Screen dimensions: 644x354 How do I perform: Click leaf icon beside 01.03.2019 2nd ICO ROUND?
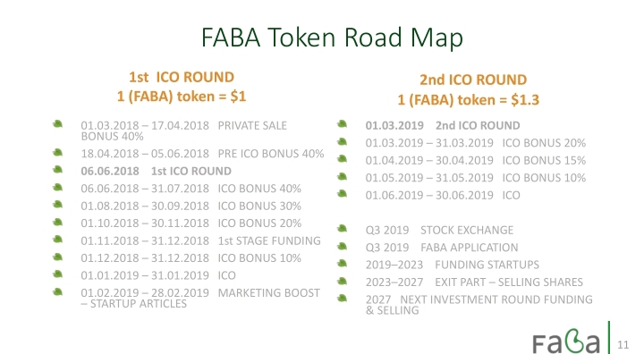[342, 124]
